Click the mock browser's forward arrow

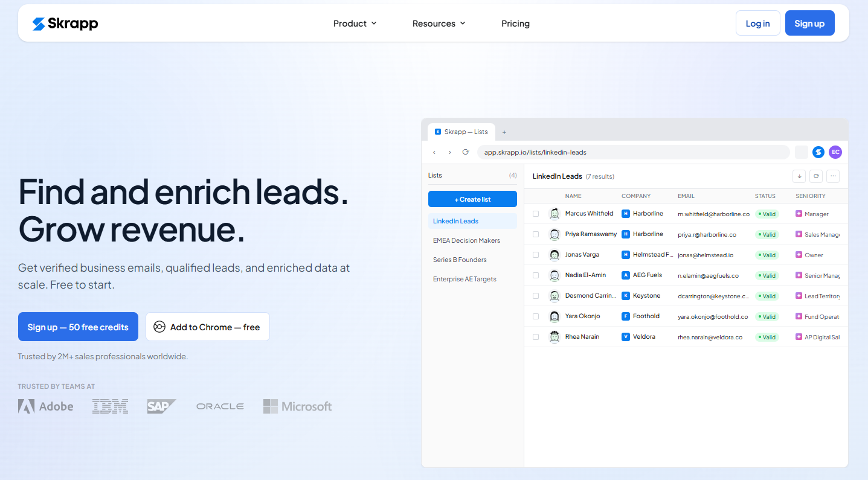pos(450,152)
